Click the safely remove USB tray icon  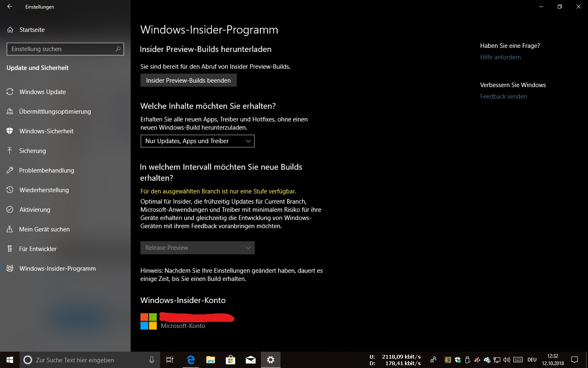(x=468, y=360)
